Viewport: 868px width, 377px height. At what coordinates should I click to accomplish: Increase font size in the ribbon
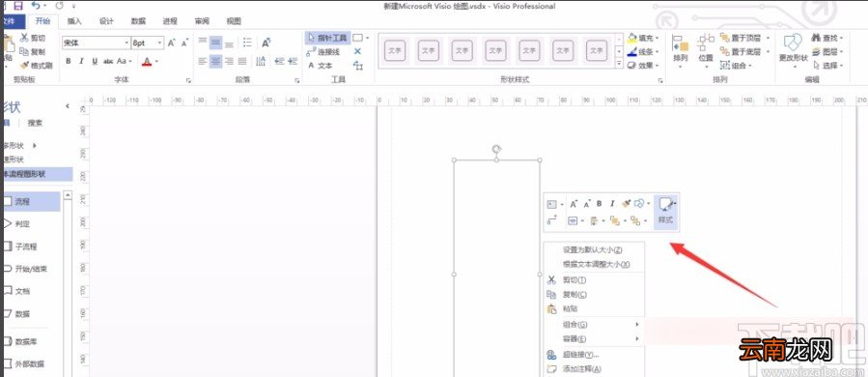point(172,43)
